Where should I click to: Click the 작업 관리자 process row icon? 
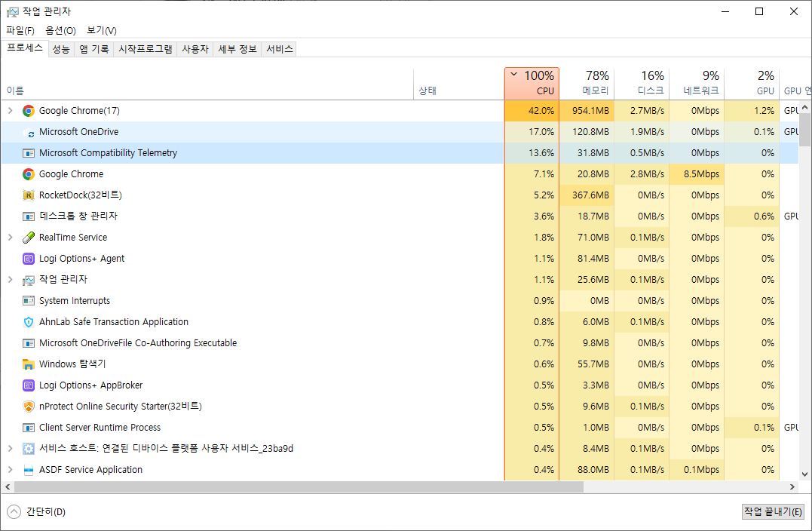(x=29, y=281)
